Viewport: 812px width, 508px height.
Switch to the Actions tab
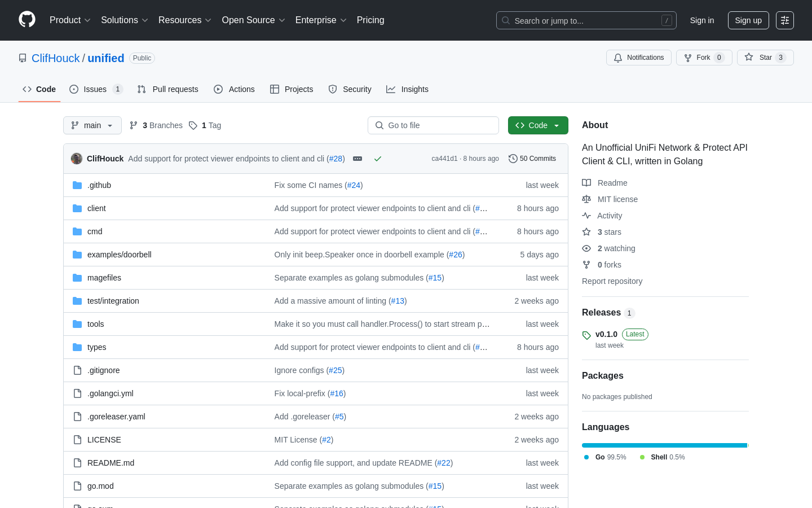(234, 89)
